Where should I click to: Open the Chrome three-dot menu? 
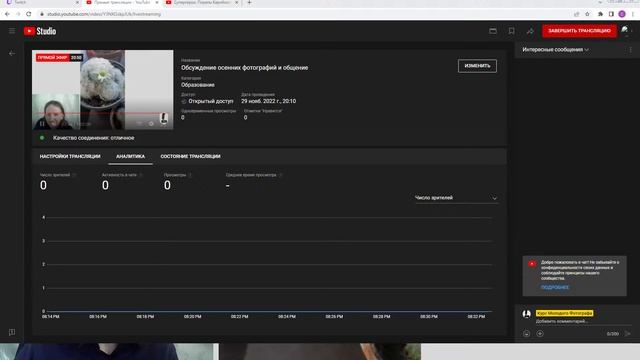tap(633, 14)
